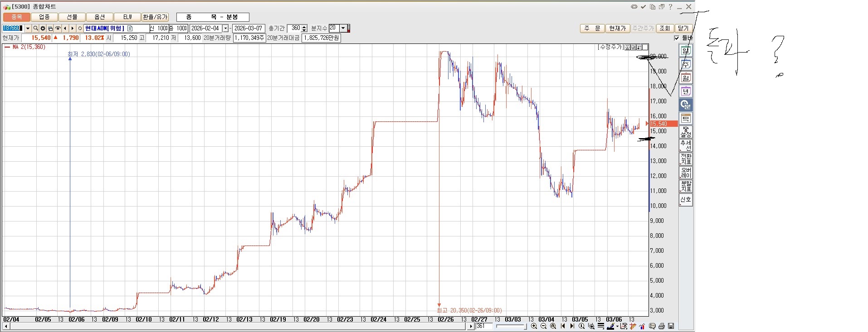Viewport: 868px width, 332px height.
Task: Select the tick (틱) chart icon
Action: [x=685, y=119]
